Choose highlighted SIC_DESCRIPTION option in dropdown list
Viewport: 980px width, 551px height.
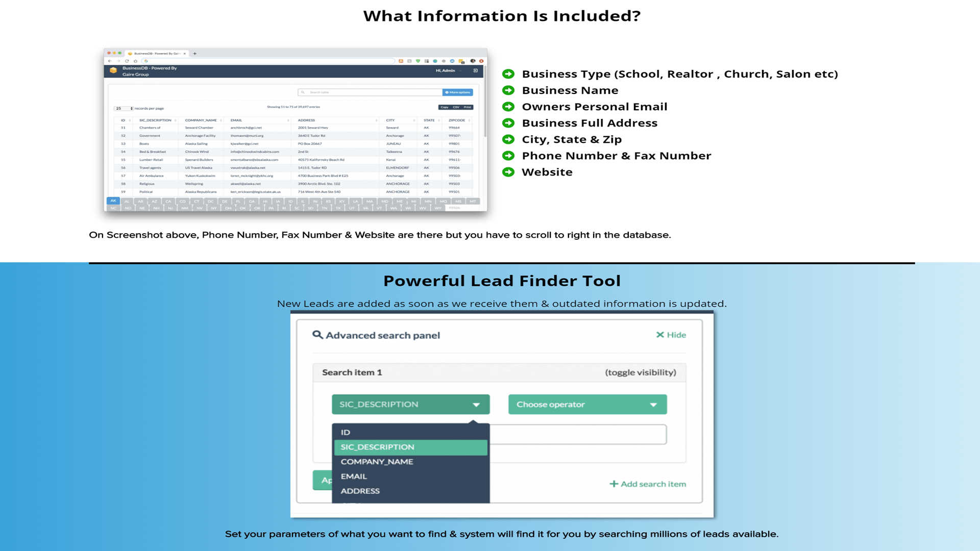[410, 447]
